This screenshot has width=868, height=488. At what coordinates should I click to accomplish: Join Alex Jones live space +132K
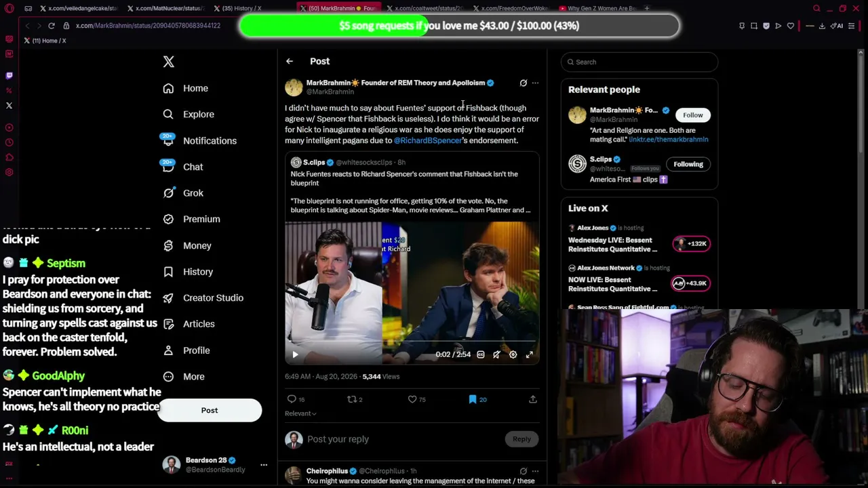691,244
